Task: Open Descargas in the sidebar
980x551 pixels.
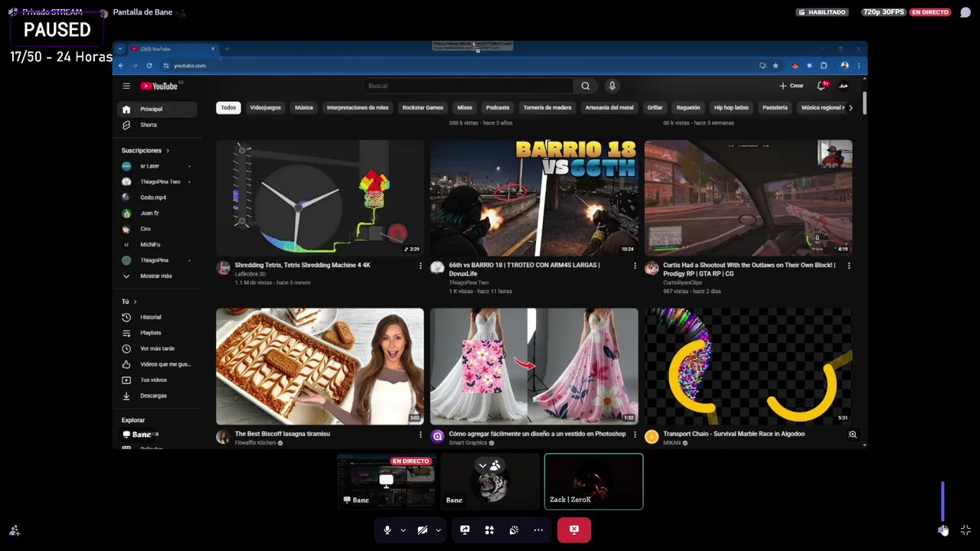Action: 156,396
